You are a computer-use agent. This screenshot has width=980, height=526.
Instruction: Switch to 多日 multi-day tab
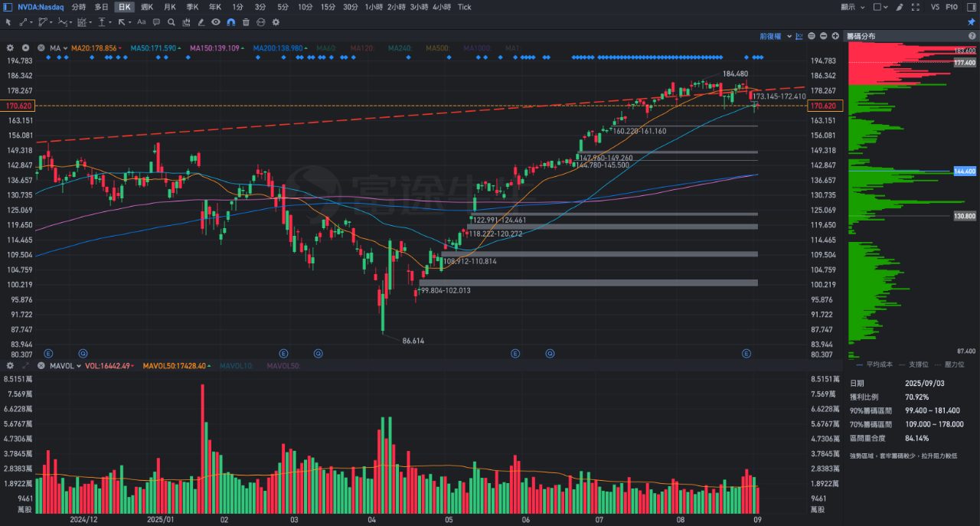(x=101, y=7)
